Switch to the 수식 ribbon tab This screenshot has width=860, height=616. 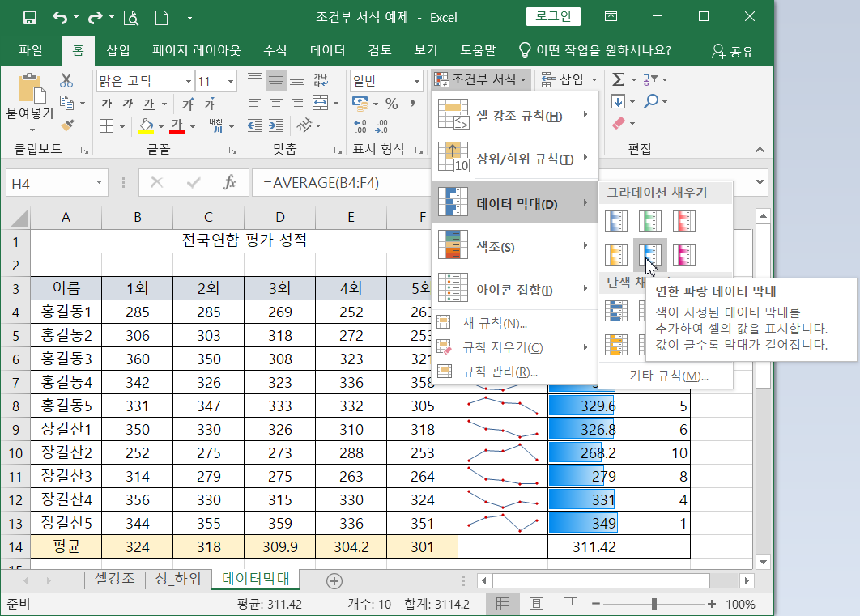coord(275,50)
